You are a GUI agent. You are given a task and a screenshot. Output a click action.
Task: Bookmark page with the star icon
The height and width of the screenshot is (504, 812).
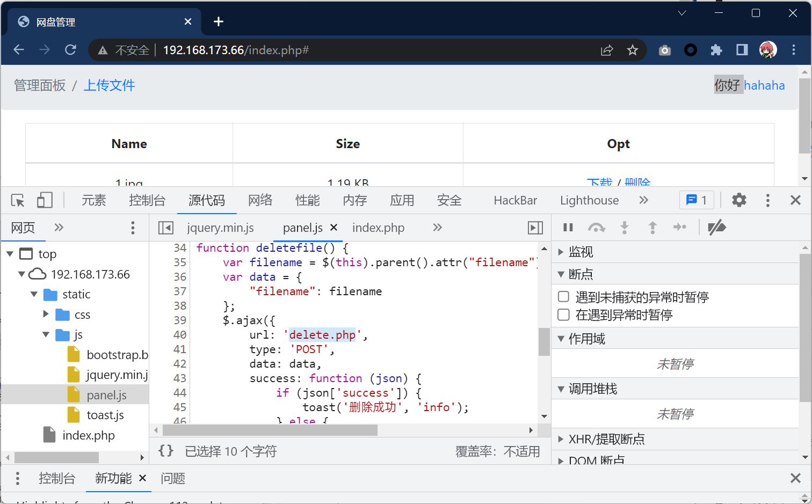click(x=633, y=50)
